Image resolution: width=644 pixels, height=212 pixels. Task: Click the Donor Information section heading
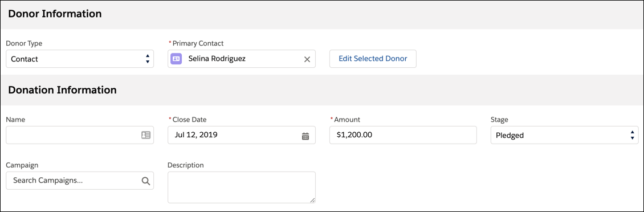[55, 14]
